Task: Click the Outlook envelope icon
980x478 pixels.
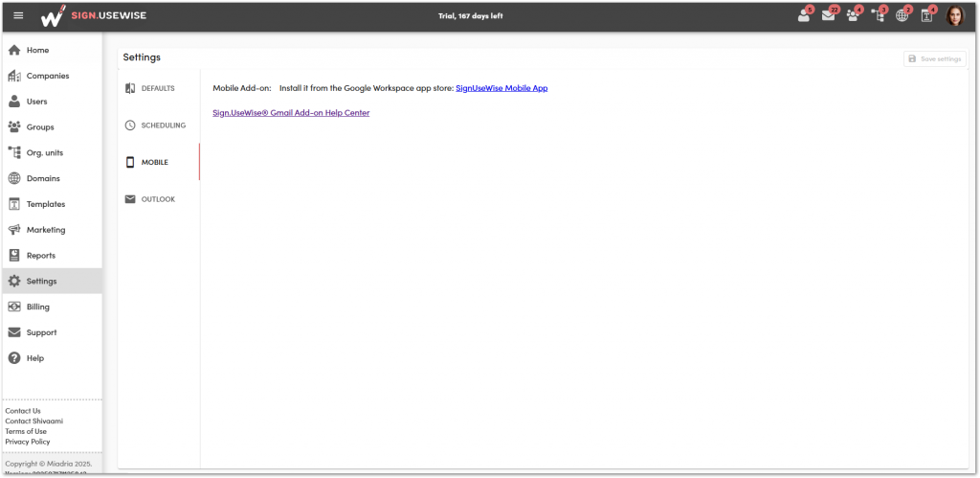Action: [130, 199]
